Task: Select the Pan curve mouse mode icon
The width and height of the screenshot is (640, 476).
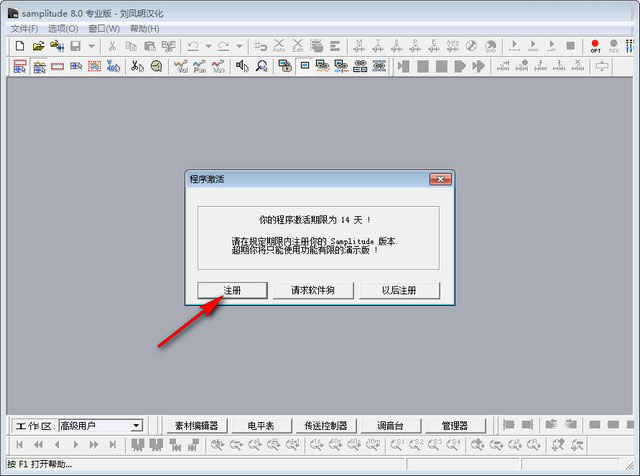Action: click(200, 66)
